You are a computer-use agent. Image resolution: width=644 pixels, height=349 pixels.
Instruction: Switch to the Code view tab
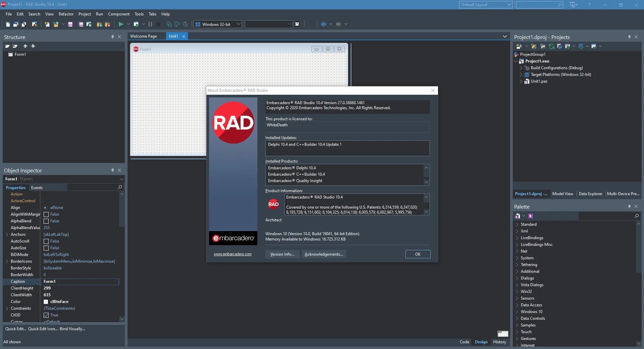pyautogui.click(x=464, y=342)
